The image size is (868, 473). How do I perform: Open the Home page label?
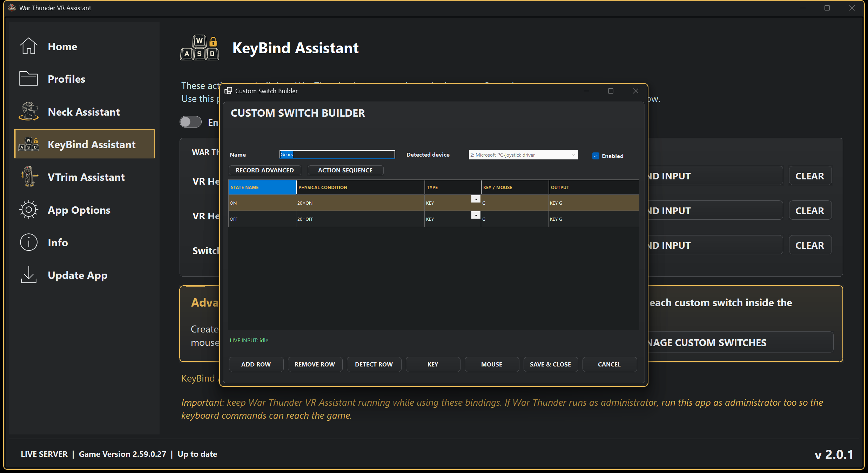(x=62, y=46)
